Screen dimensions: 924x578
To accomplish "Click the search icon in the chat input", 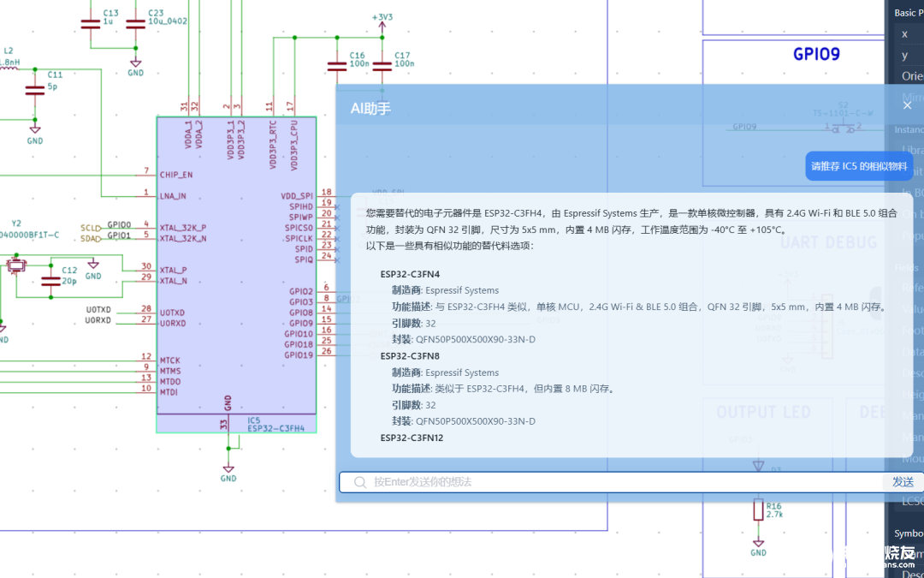I will [360, 482].
